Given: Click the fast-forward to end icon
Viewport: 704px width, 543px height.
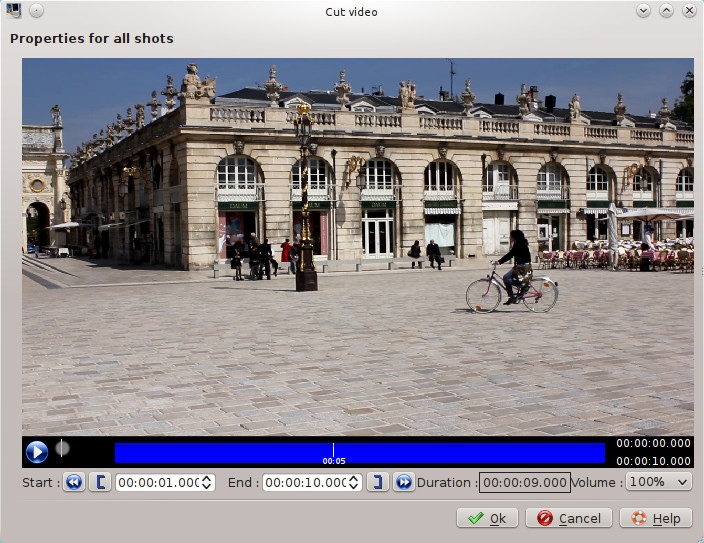Looking at the screenshot, I should 404,482.
